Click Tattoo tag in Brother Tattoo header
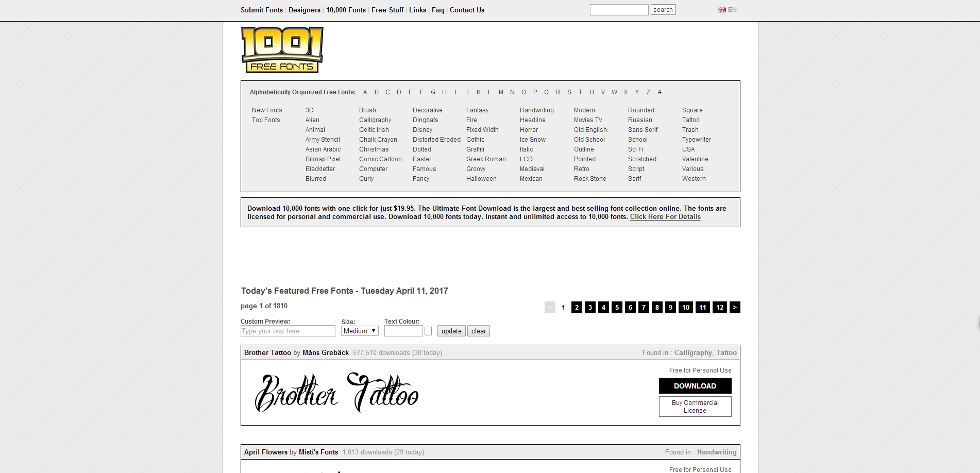The image size is (980, 473). pos(726,353)
